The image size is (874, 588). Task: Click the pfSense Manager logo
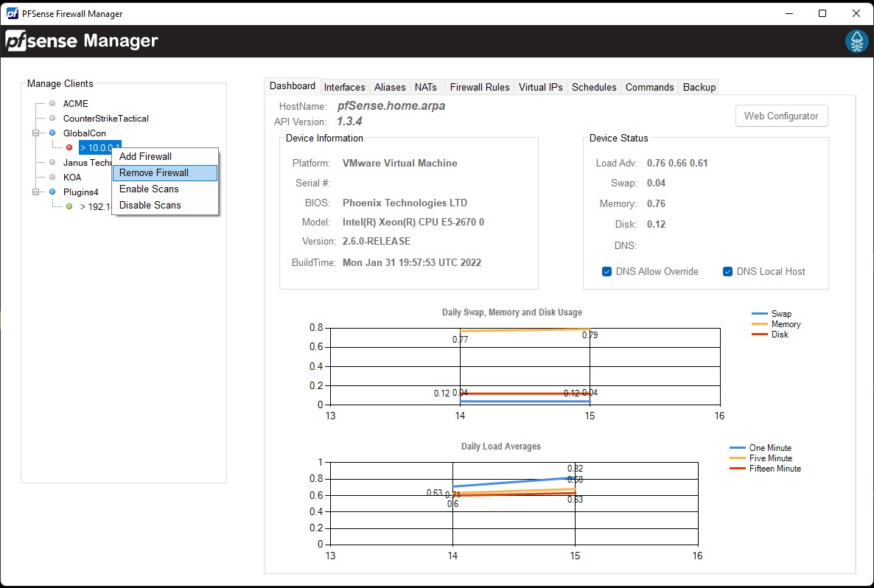click(x=82, y=41)
